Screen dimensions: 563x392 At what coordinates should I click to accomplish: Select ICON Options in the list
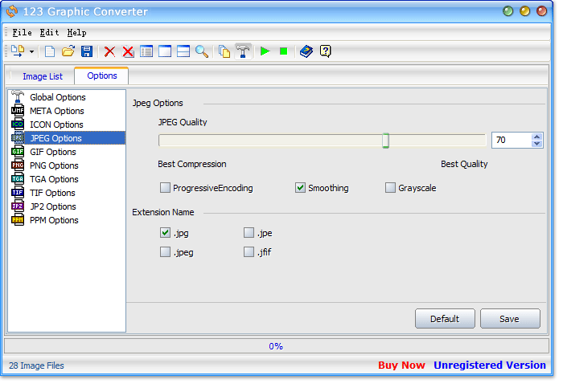pyautogui.click(x=67, y=125)
